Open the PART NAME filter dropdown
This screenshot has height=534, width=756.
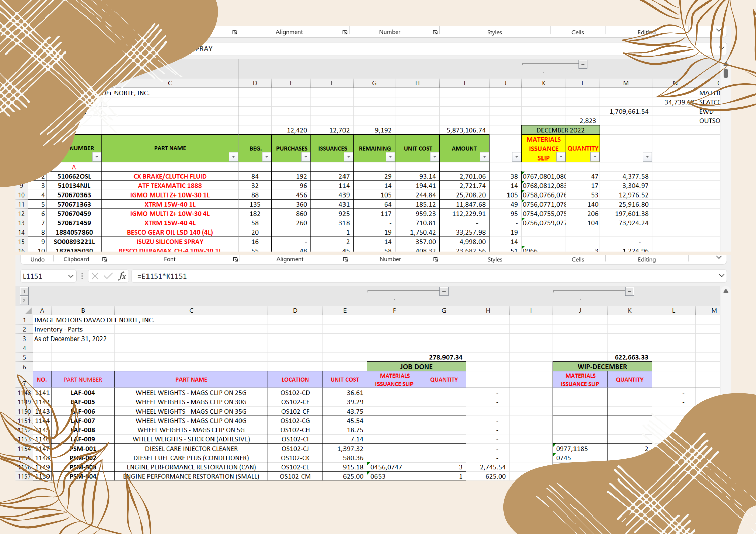(x=233, y=157)
